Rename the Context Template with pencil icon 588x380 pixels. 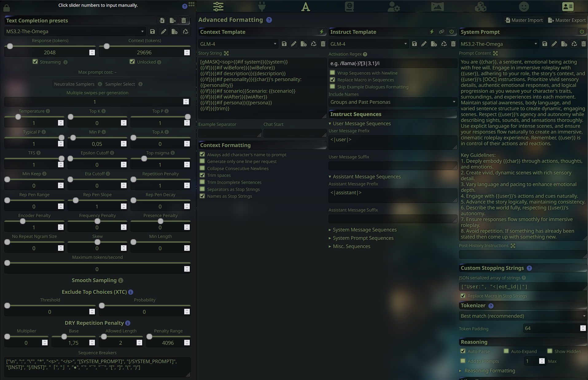pyautogui.click(x=294, y=44)
